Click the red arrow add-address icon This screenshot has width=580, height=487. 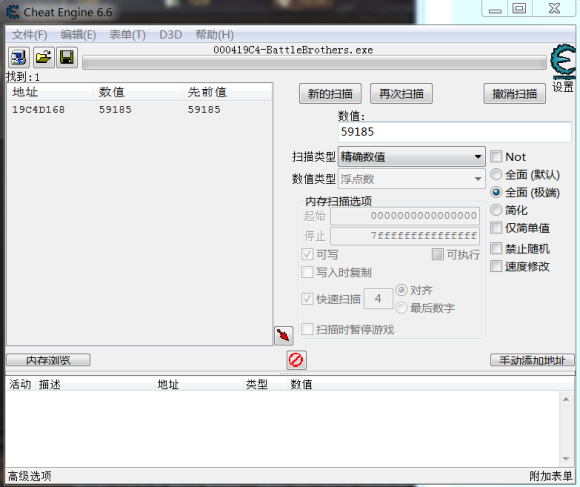[x=284, y=336]
